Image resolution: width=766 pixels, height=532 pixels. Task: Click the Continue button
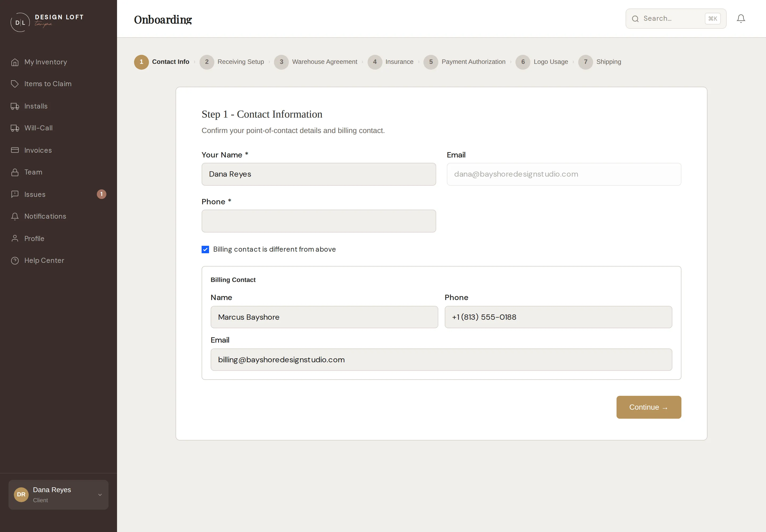click(x=649, y=407)
